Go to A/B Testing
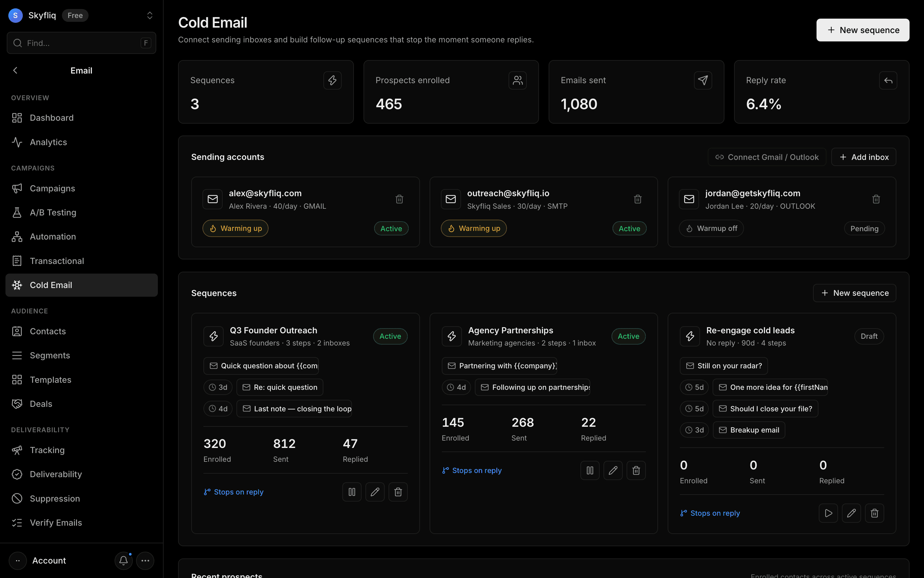This screenshot has width=924, height=578. [x=81, y=213]
